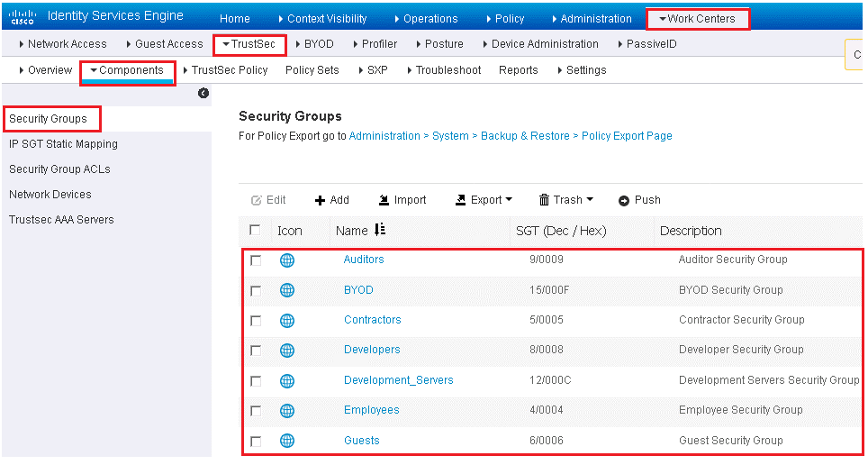Expand the Administration menu
868x465 pixels.
coord(592,19)
